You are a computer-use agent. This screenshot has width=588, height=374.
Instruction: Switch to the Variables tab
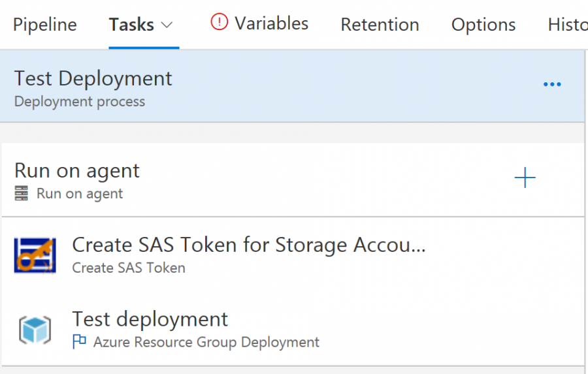[271, 23]
